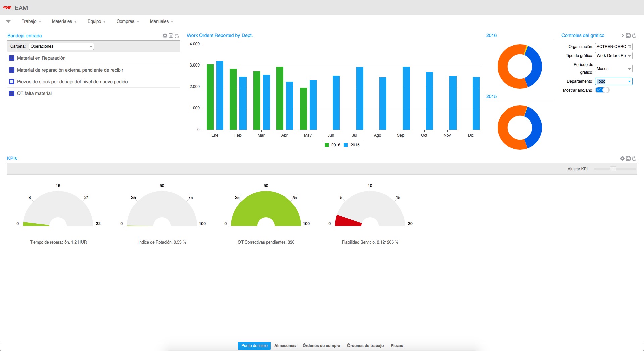Refresh the Bandeja entrada panel
The width and height of the screenshot is (644, 351).
click(x=177, y=36)
